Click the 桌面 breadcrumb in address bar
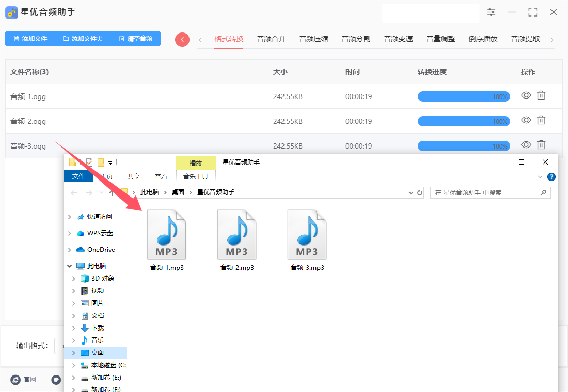 click(178, 192)
